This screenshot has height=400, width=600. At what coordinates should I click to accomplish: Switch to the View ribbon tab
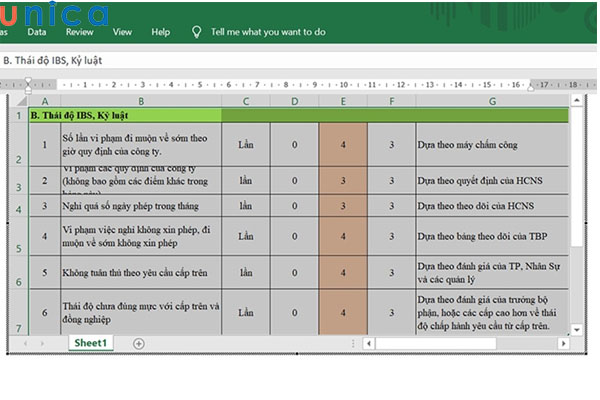click(122, 32)
